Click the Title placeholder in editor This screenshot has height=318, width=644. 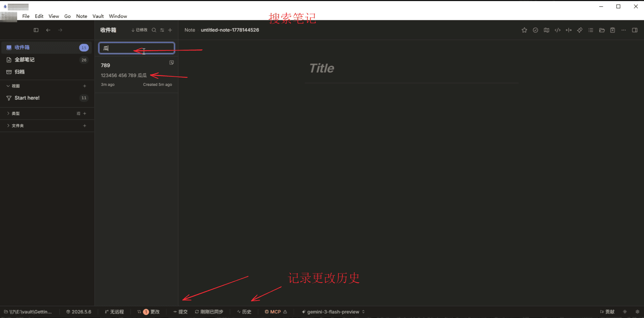[322, 68]
